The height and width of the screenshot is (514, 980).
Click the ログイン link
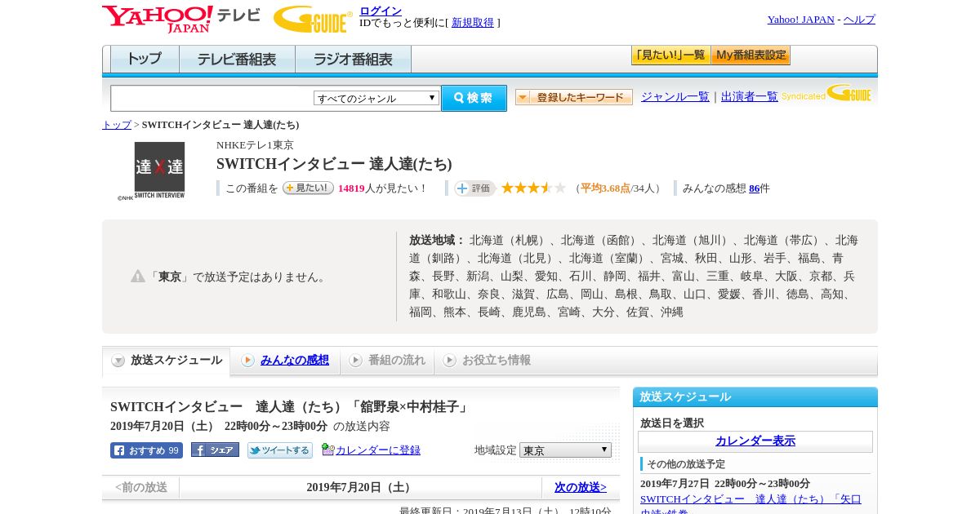pyautogui.click(x=381, y=11)
